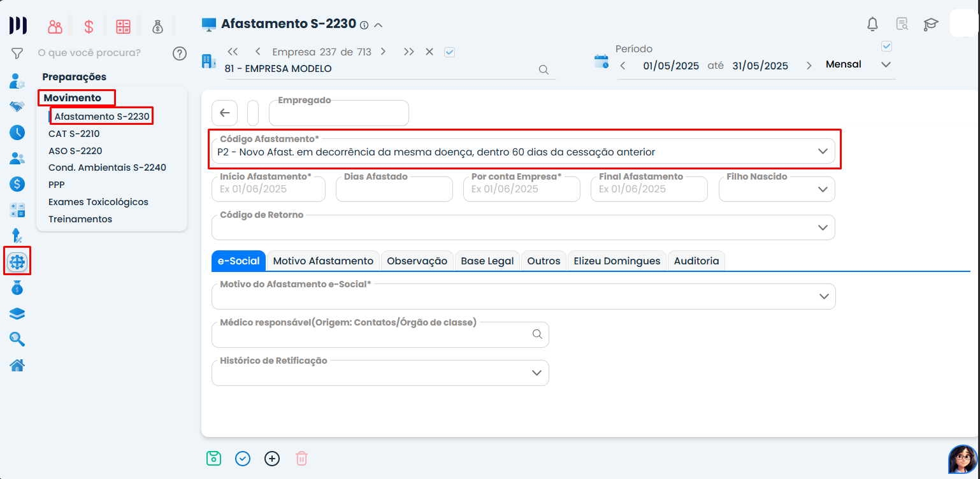This screenshot has width=980, height=479.
Task: Open the blue clock icon in sidebar
Action: 17,132
